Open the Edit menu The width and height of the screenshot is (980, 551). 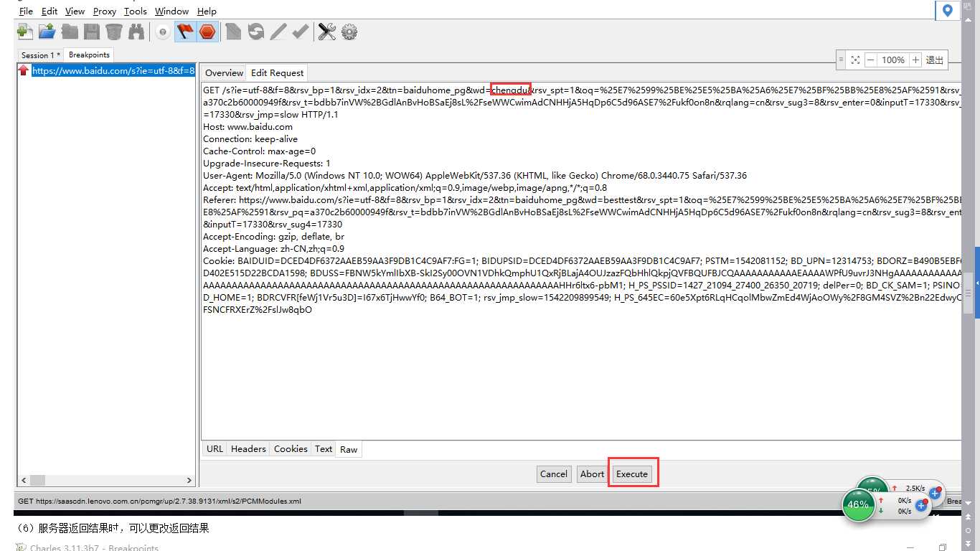[50, 11]
